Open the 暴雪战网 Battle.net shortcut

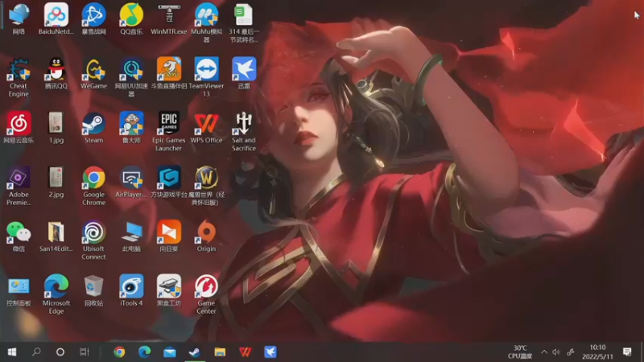click(93, 19)
